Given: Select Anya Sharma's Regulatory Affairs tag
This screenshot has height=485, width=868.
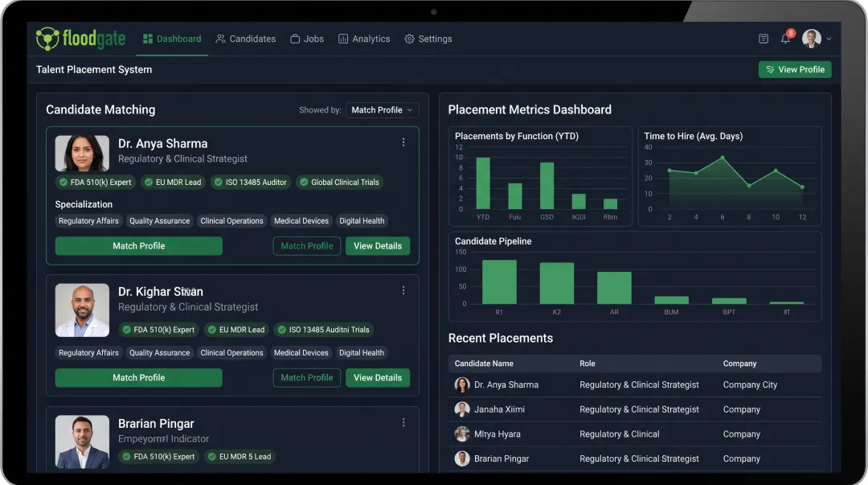Looking at the screenshot, I should [88, 220].
